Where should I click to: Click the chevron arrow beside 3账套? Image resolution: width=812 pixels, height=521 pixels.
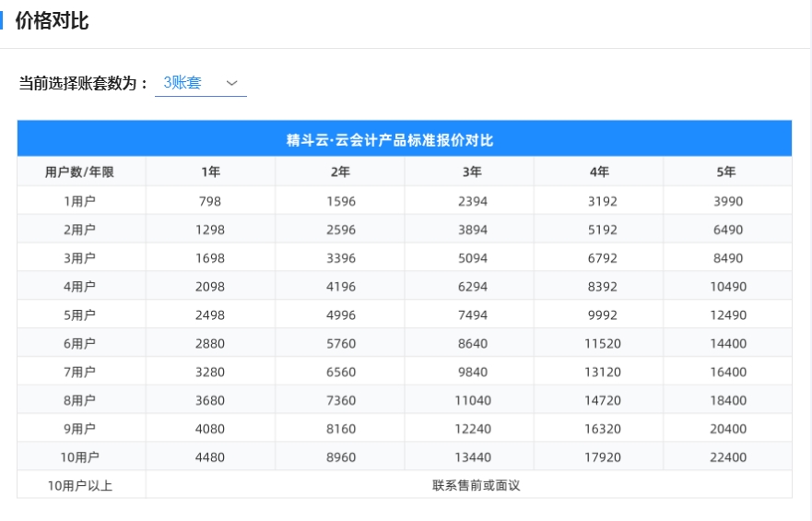pyautogui.click(x=231, y=83)
